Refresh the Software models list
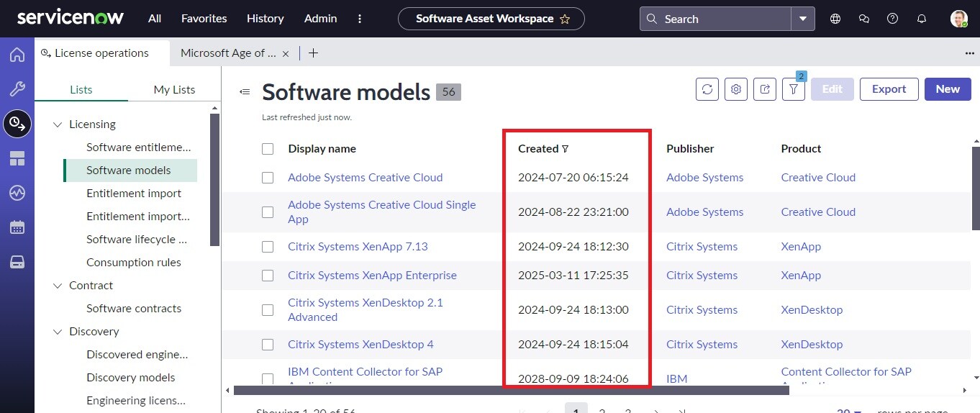 707,89
